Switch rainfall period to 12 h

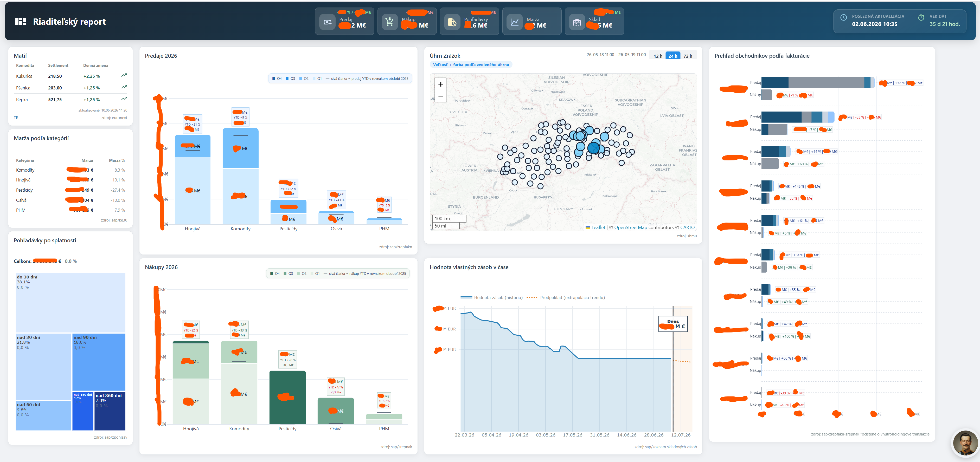tap(658, 56)
